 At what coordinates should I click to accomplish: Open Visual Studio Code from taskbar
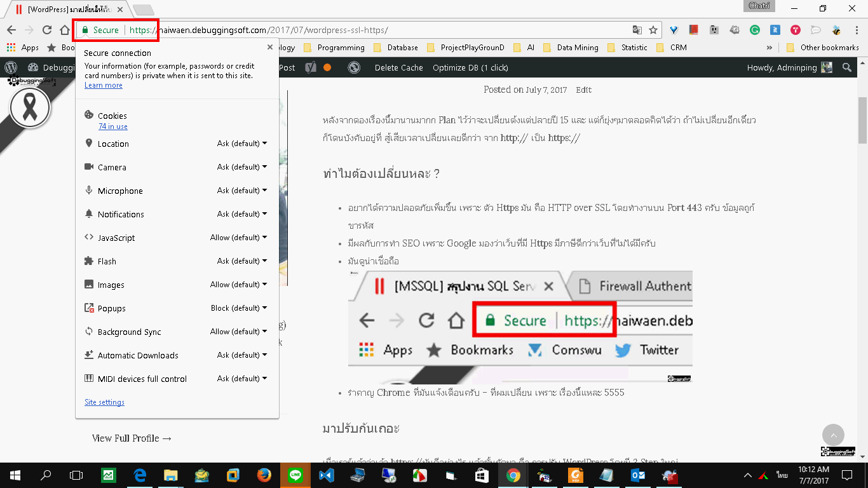click(x=326, y=475)
